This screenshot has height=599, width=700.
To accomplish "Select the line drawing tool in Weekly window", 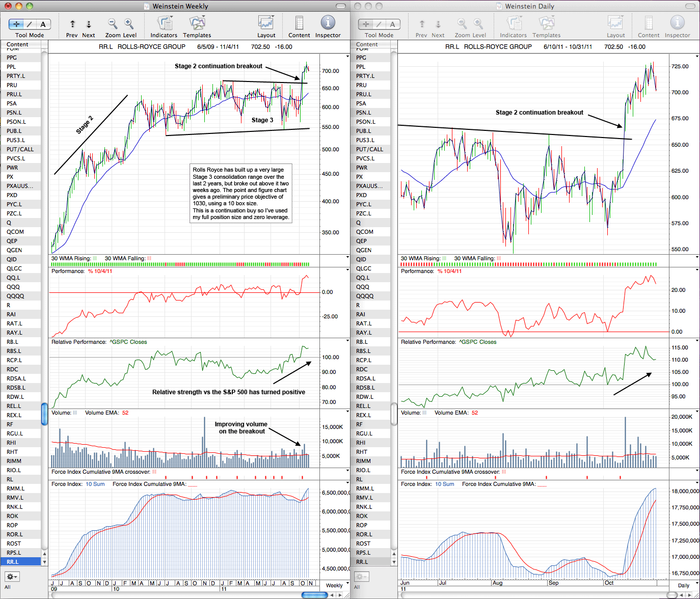I will click(30, 24).
